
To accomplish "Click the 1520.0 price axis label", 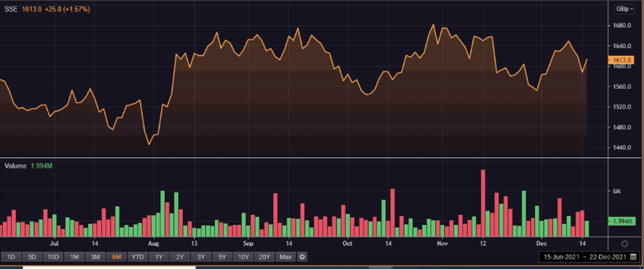I will click(x=622, y=107).
